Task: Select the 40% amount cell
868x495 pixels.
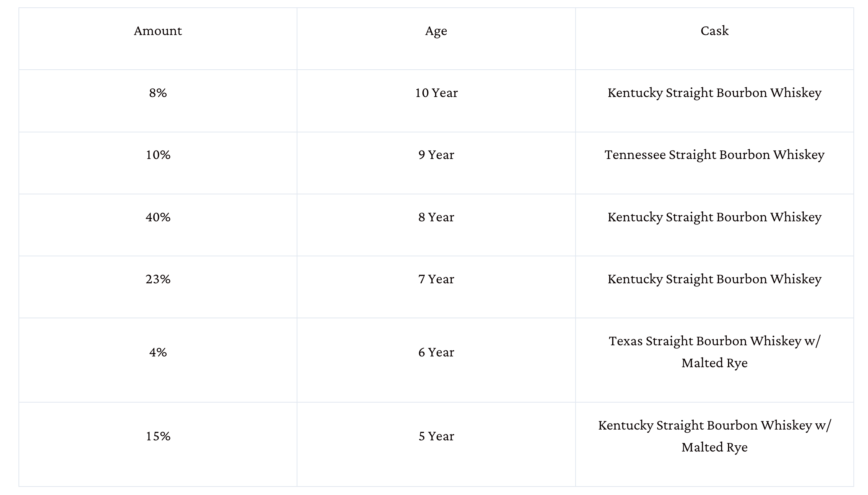Action: tap(158, 217)
